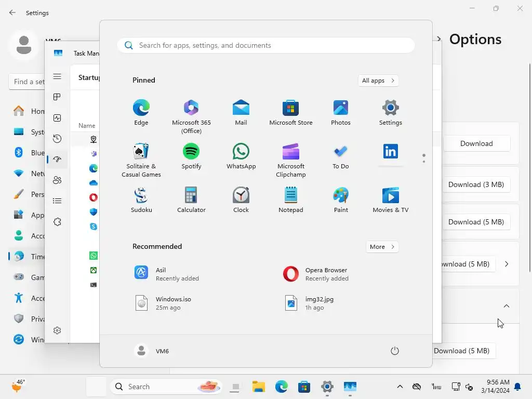This screenshot has height=399, width=532.
Task: Launch Notepad from pinned apps
Action: tap(291, 200)
